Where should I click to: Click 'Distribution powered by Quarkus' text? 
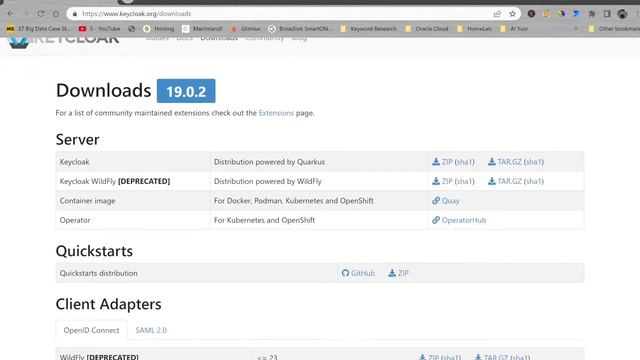[269, 162]
